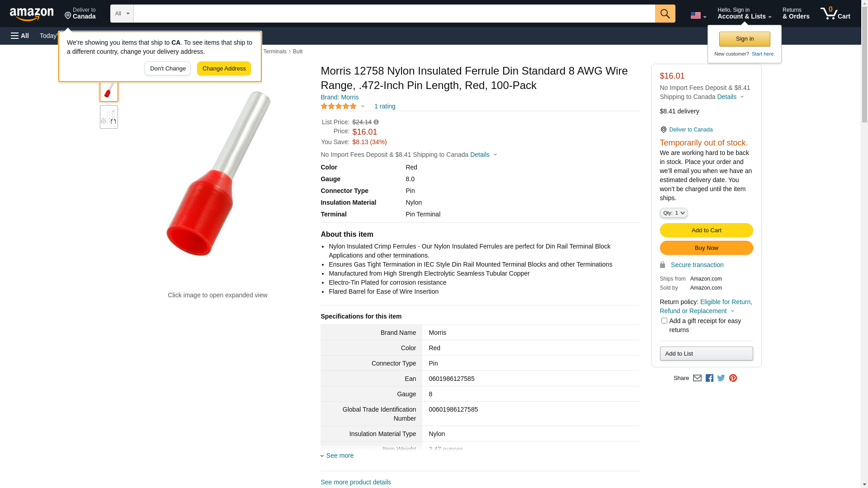Open the 1 rating link
Screen dimensions: 868x488
click(x=385, y=107)
